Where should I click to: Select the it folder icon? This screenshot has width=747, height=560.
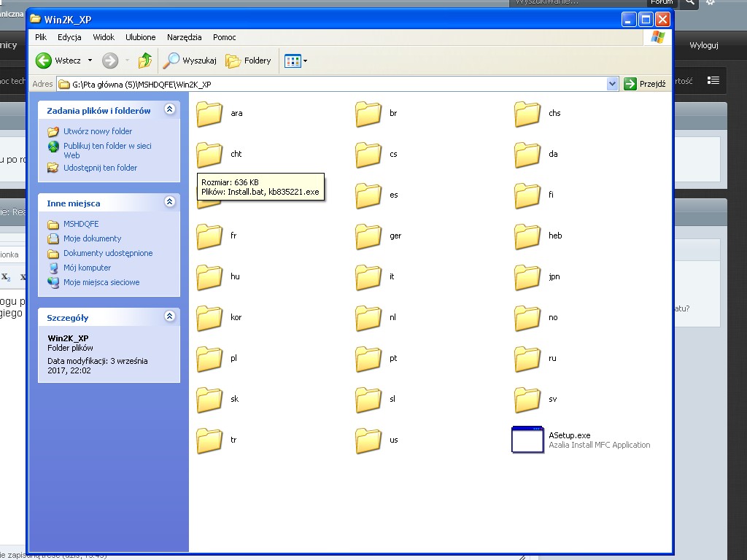point(368,278)
